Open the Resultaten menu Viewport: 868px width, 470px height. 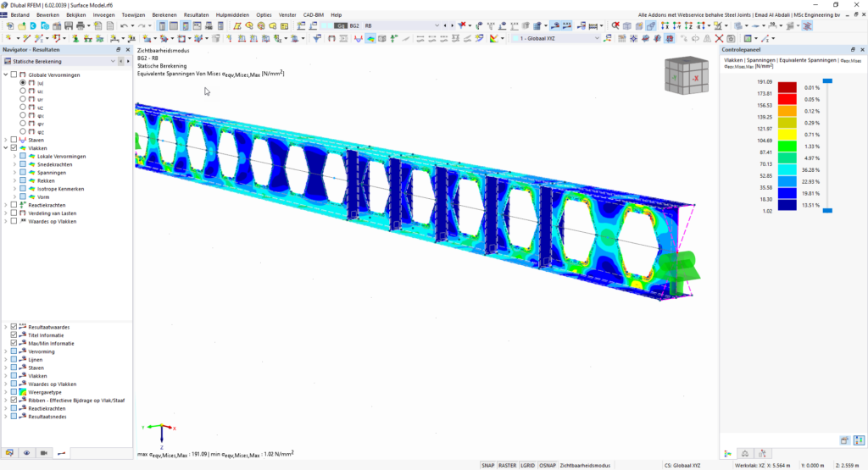pyautogui.click(x=196, y=15)
